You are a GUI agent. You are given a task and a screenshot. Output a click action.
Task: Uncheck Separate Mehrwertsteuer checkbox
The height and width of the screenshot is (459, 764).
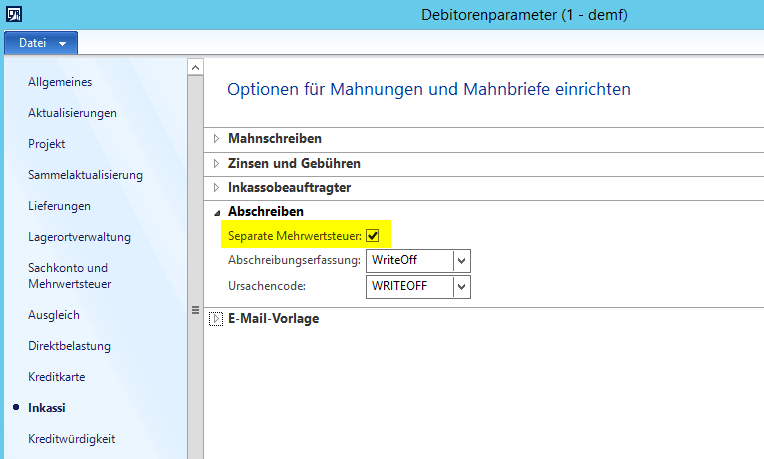coord(373,235)
